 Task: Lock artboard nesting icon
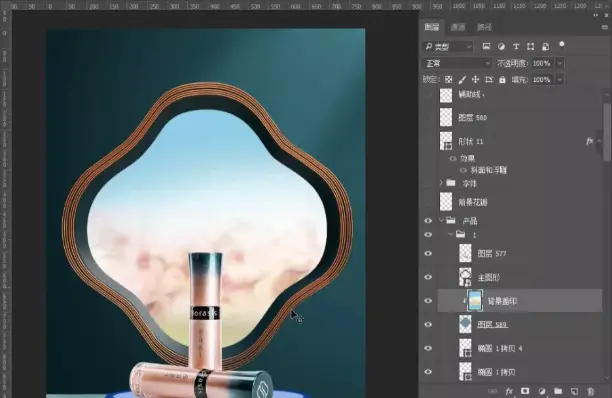489,80
